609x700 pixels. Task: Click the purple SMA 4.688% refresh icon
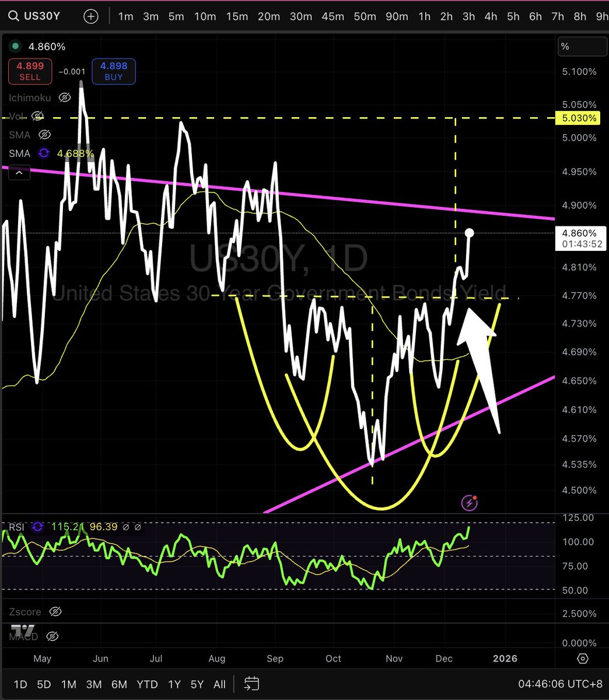click(44, 153)
